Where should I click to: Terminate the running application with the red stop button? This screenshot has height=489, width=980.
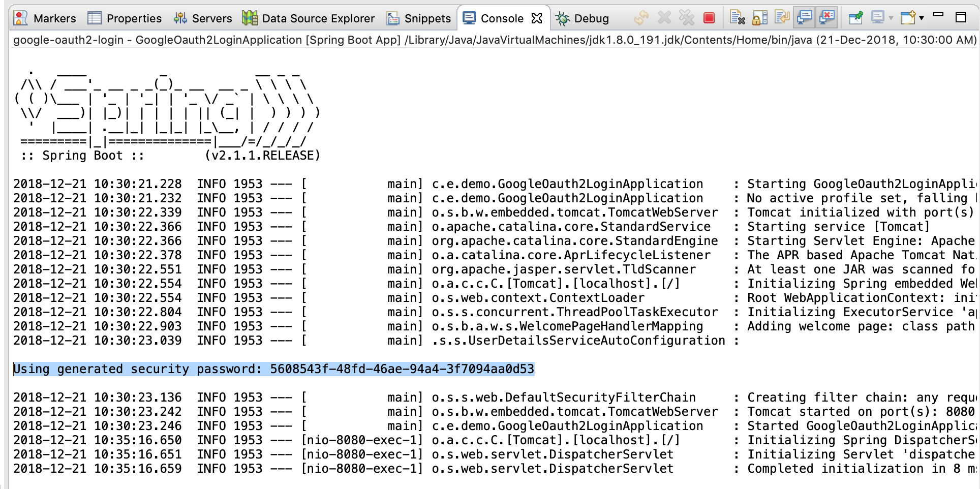709,18
